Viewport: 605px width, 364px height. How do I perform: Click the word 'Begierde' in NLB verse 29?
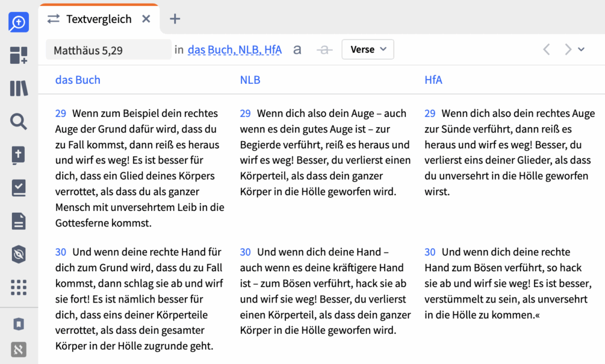click(x=260, y=145)
